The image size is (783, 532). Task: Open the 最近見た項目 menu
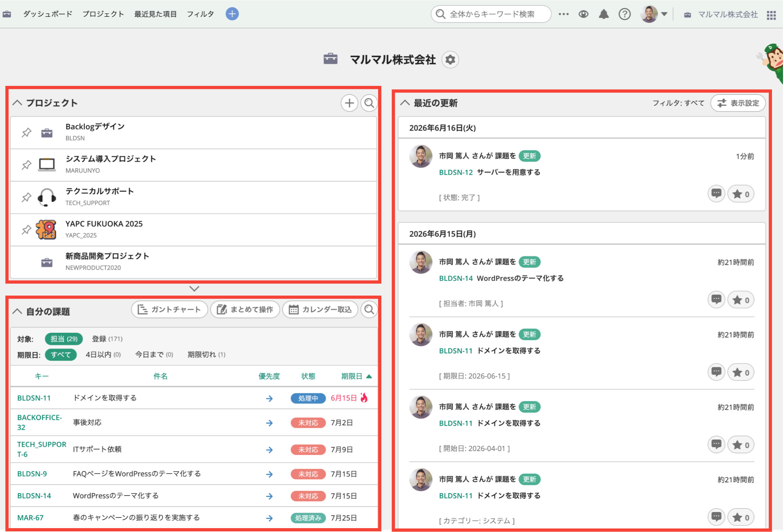tap(155, 14)
